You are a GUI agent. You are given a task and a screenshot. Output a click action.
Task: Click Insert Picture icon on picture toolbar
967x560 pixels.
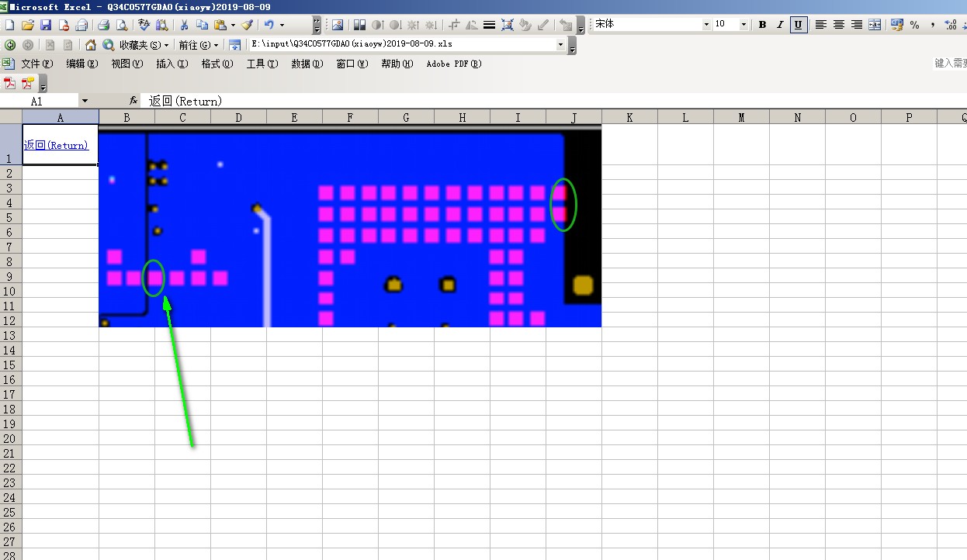pos(338,25)
